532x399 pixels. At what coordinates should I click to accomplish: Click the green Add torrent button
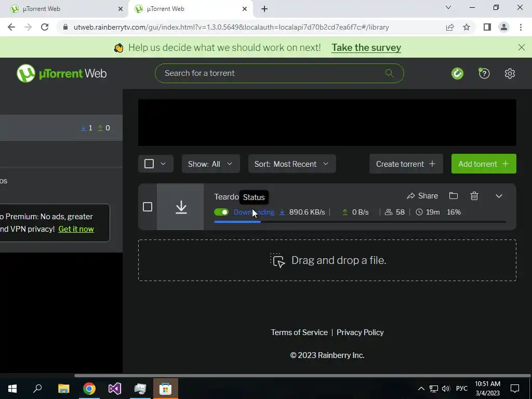click(484, 164)
